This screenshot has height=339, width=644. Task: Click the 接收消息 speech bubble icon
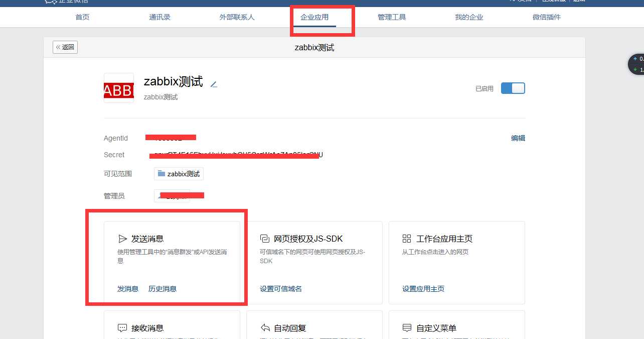[122, 328]
